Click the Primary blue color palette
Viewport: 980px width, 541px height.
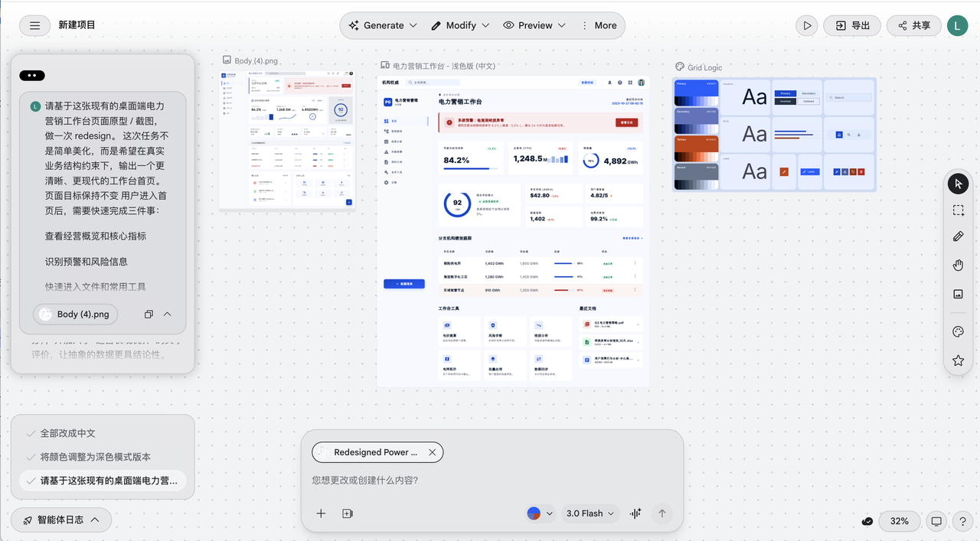[696, 93]
